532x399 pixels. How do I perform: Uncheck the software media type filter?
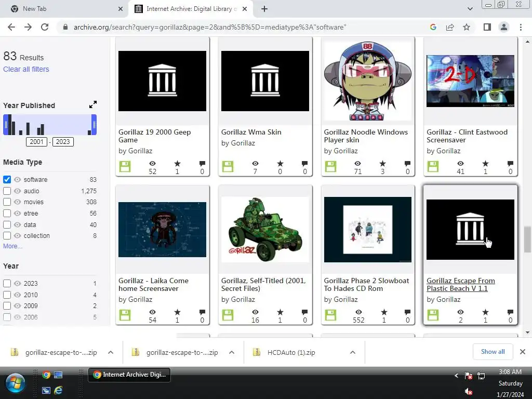coord(7,179)
